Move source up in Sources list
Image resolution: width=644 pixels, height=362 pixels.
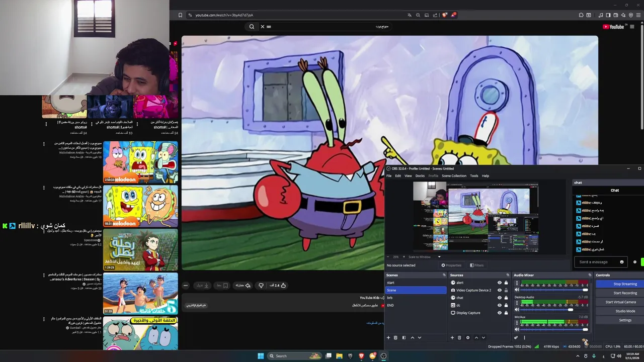pyautogui.click(x=476, y=338)
